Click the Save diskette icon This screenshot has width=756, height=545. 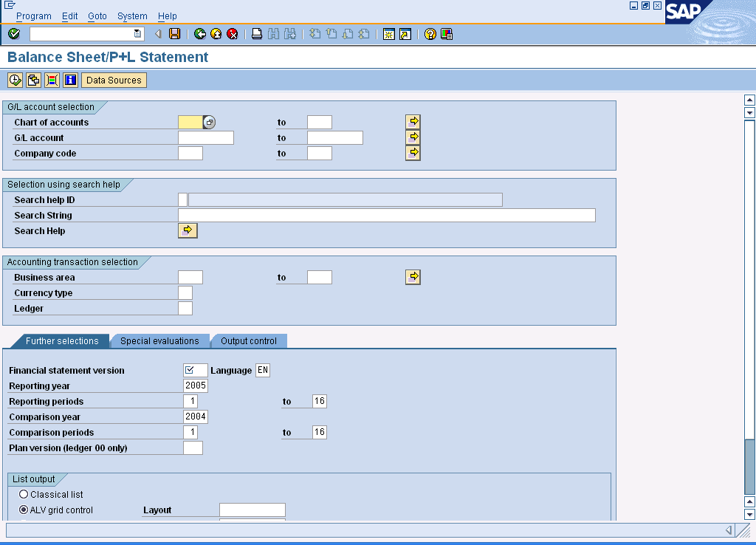pos(174,34)
